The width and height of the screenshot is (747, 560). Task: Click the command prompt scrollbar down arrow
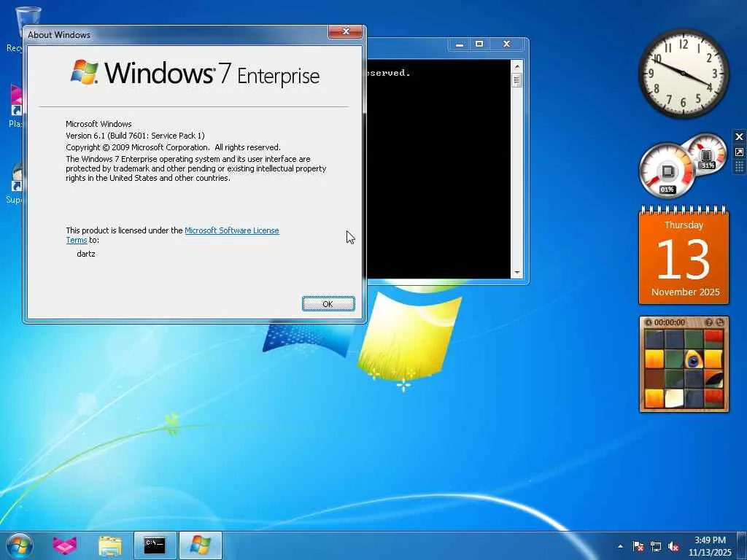(x=517, y=273)
